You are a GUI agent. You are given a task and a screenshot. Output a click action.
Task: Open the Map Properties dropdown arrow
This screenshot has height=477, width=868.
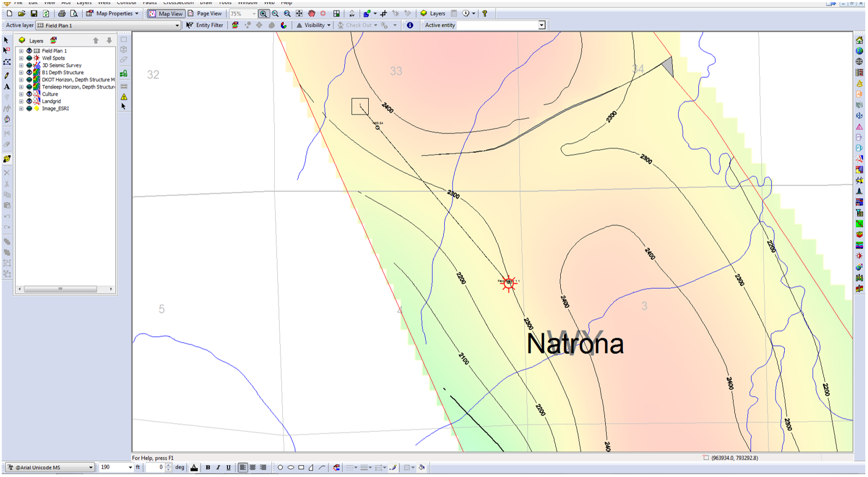point(137,14)
